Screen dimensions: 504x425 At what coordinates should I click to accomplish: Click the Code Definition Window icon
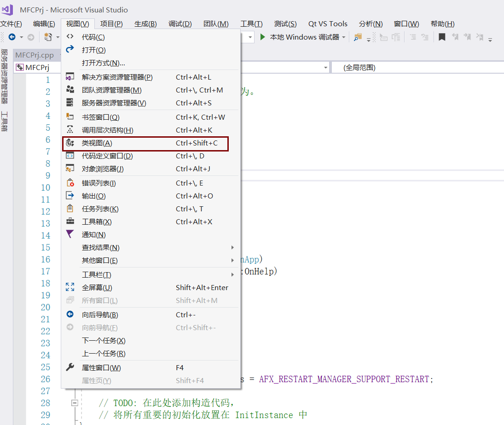click(x=70, y=156)
